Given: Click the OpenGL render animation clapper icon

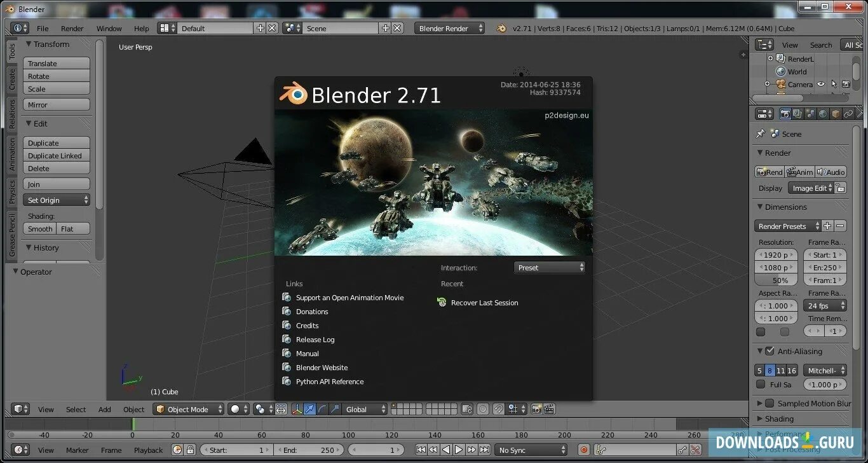Looking at the screenshot, I should (x=550, y=409).
